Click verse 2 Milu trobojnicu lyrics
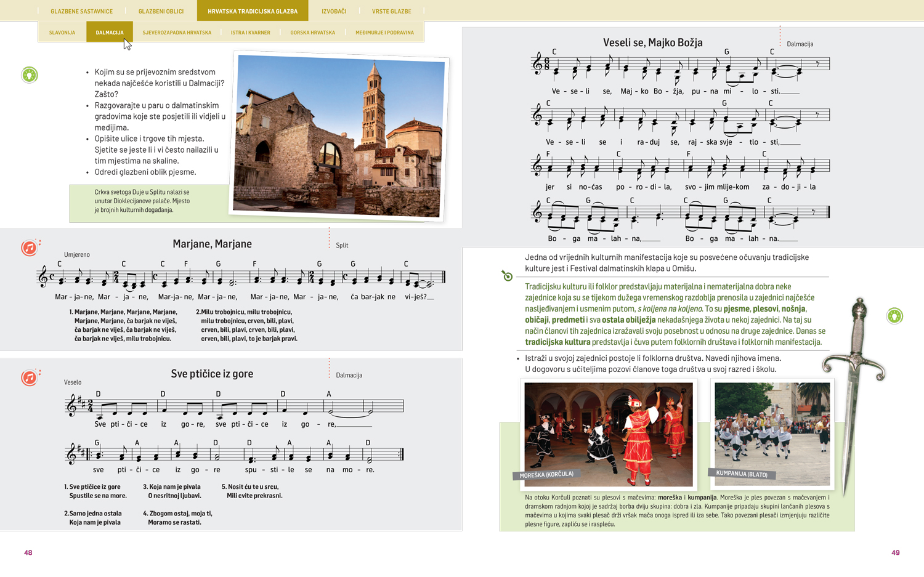 [x=246, y=325]
